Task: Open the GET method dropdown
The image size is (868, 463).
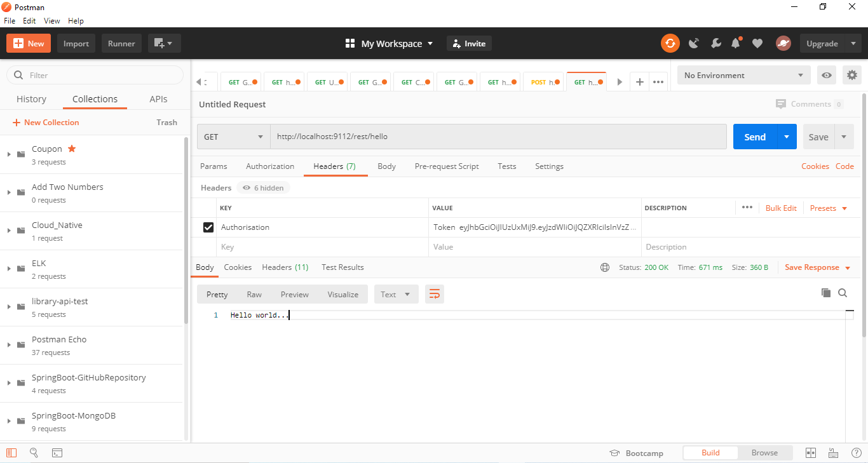Action: [233, 137]
